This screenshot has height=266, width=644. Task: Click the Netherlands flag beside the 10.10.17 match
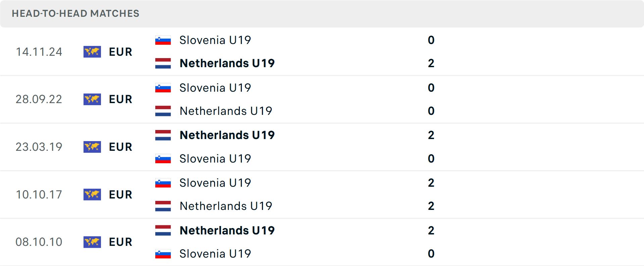[163, 206]
